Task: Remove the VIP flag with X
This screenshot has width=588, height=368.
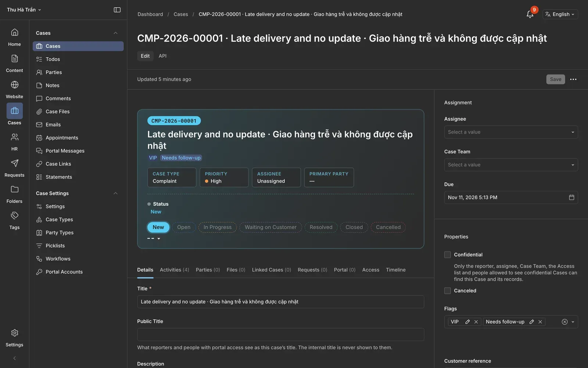Action: point(476,322)
